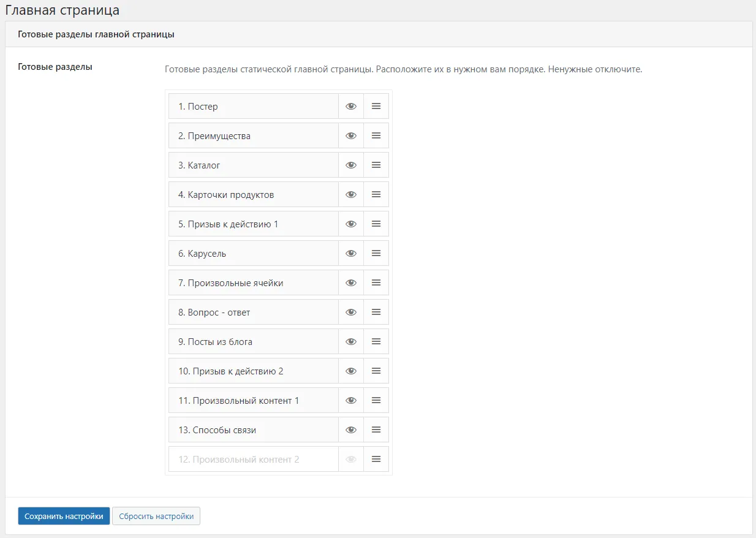Image resolution: width=756 pixels, height=538 pixels.
Task: Toggle visibility of Посты из блога
Action: (351, 341)
